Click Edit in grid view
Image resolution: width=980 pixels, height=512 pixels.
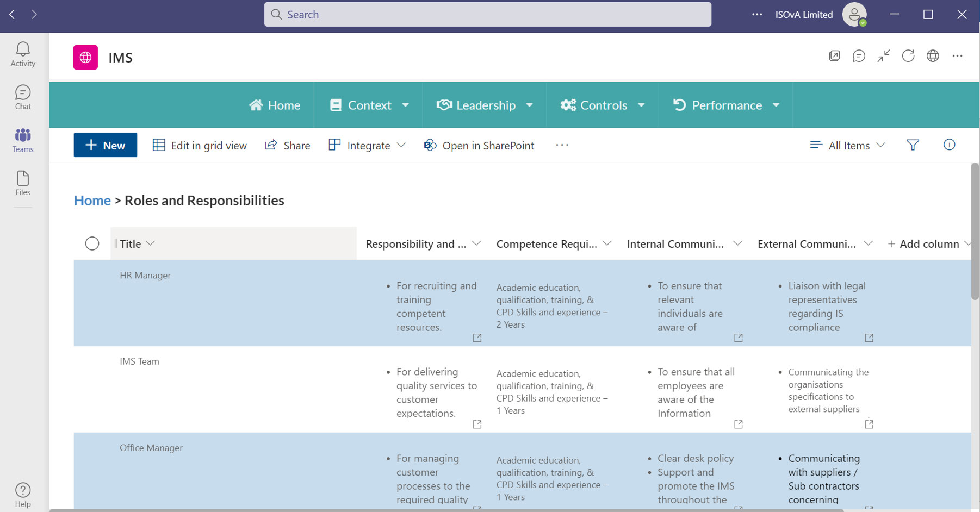[x=200, y=145]
